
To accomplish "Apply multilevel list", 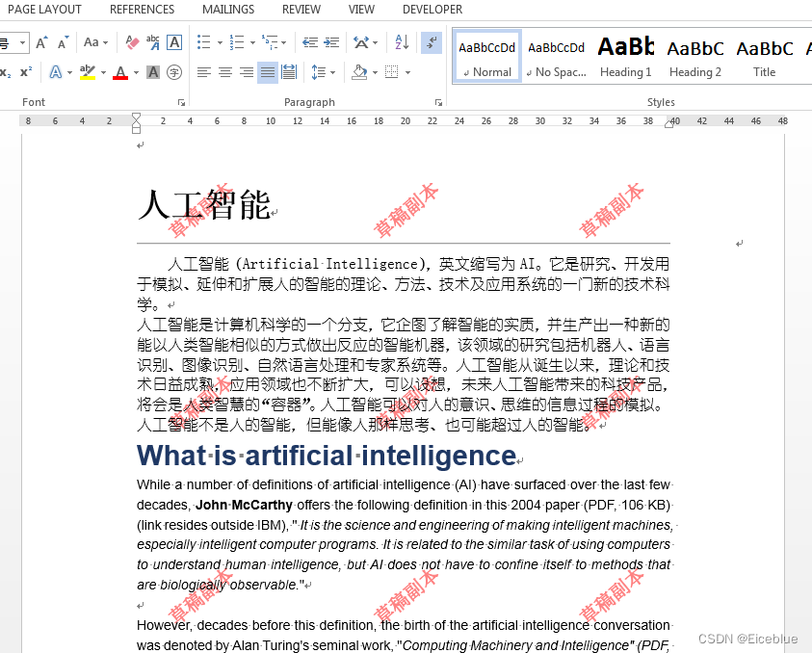I will [270, 42].
